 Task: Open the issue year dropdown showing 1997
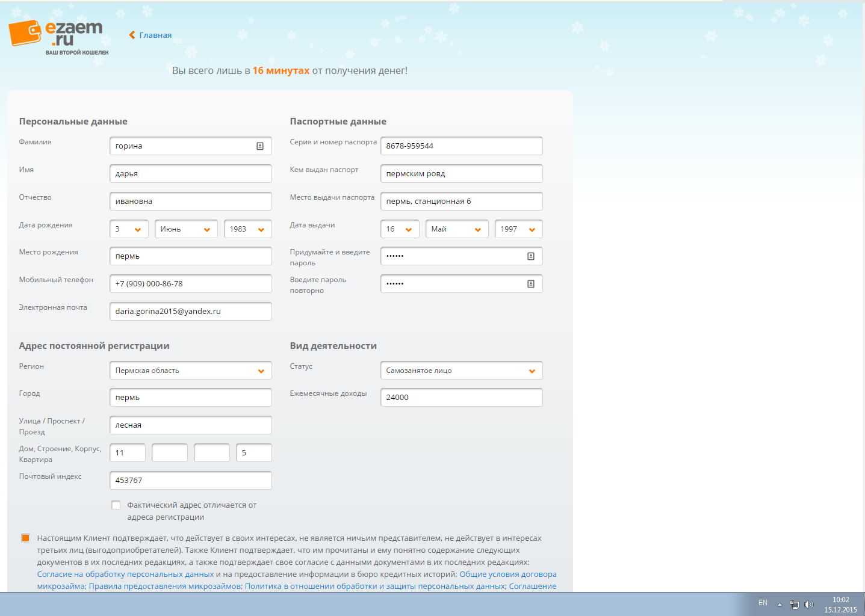click(519, 229)
